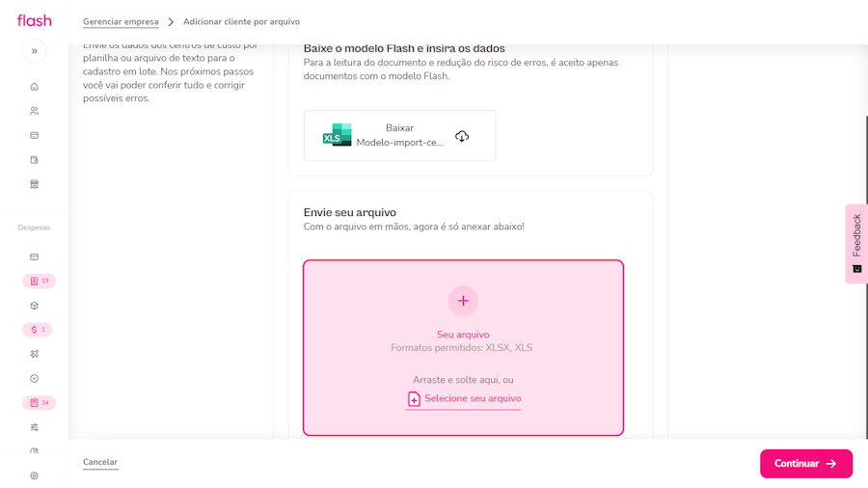Open the dollar badge showing 1

click(x=37, y=330)
